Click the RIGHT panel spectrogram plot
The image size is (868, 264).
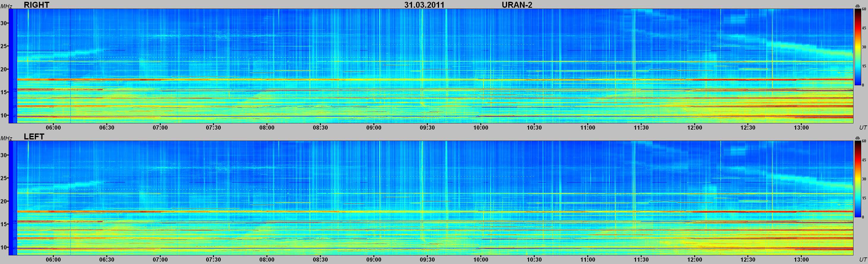click(431, 66)
